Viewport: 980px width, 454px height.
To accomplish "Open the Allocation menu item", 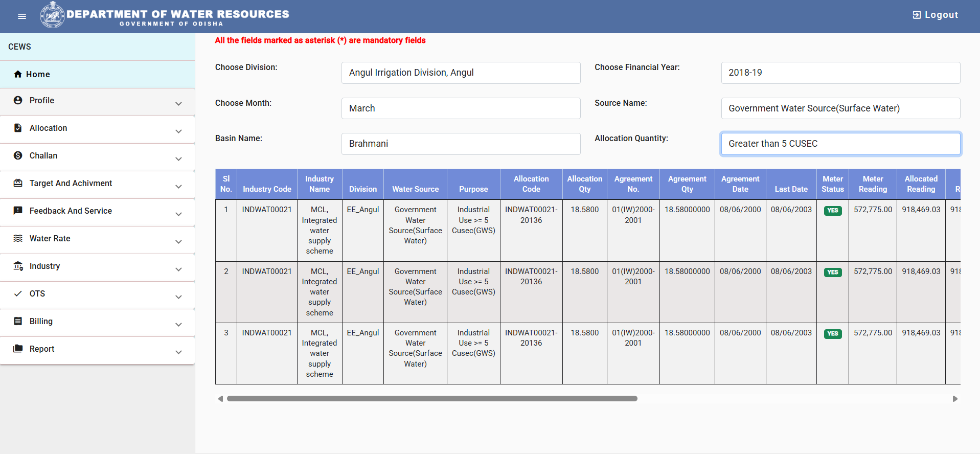I will (97, 129).
